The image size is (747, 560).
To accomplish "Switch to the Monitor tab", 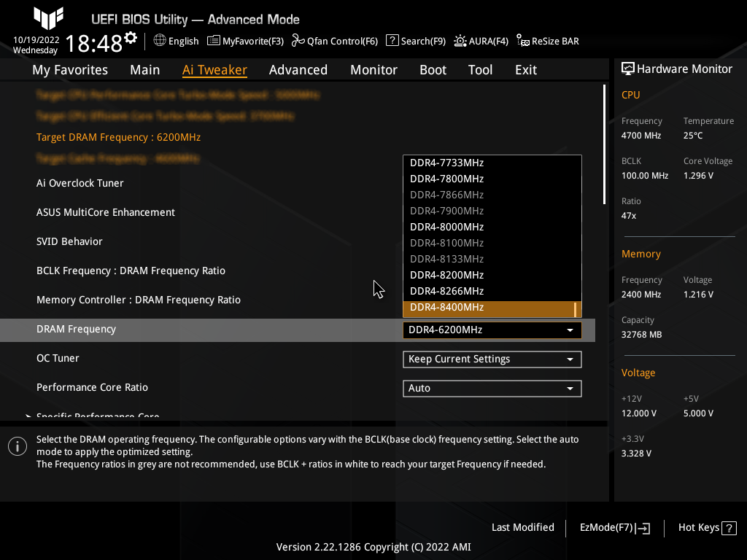I will tap(373, 69).
